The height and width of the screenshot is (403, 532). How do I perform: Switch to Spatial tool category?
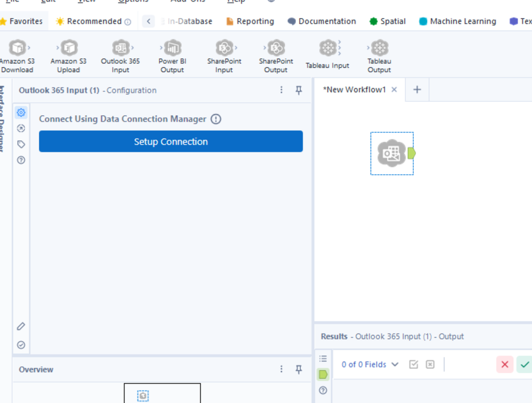[x=388, y=21]
